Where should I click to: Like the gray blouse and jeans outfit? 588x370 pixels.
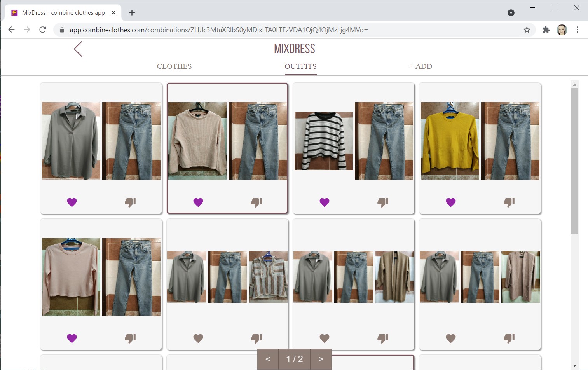tap(72, 202)
